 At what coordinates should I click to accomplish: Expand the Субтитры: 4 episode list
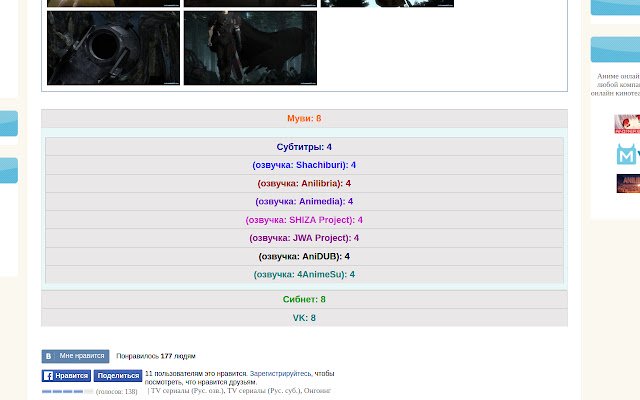pyautogui.click(x=304, y=147)
